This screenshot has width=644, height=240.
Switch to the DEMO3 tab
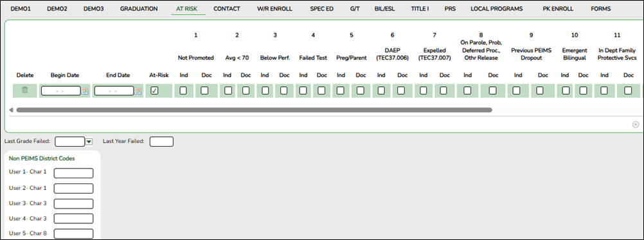point(94,8)
